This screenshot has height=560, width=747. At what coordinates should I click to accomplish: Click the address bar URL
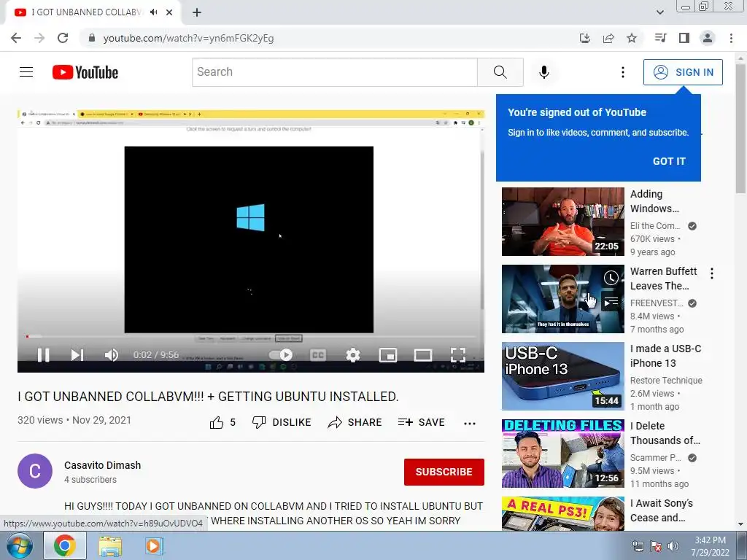pyautogui.click(x=189, y=38)
